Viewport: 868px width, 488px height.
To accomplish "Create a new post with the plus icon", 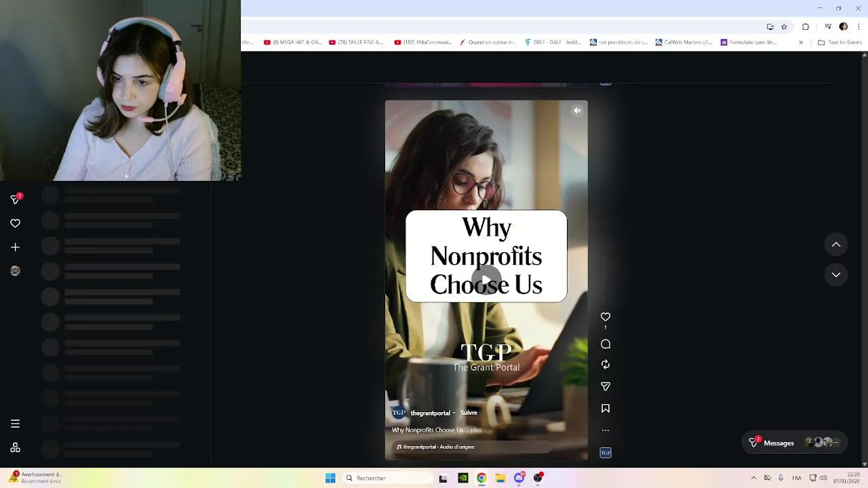I will click(15, 247).
